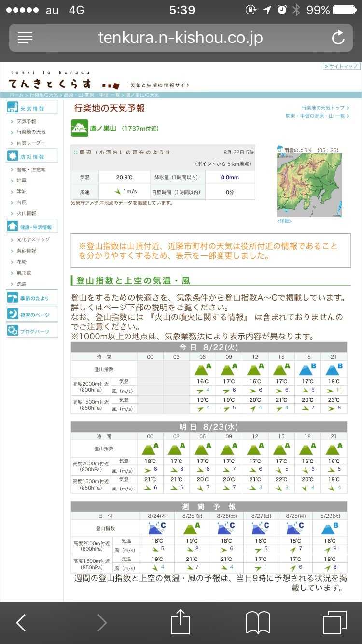Open the 台風 sidebar link
Image resolution: width=362 pixels, height=644 pixels.
point(21,202)
